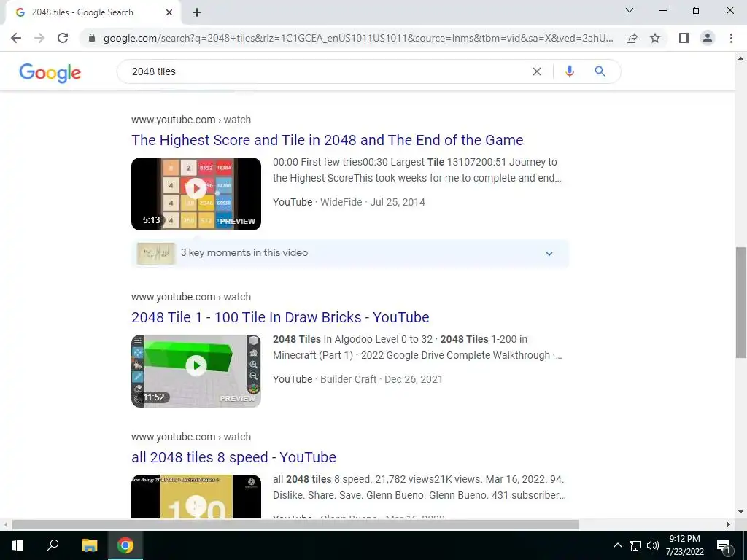This screenshot has height=560, width=747.
Task: Expand 3 key moments in this video
Action: (350, 253)
